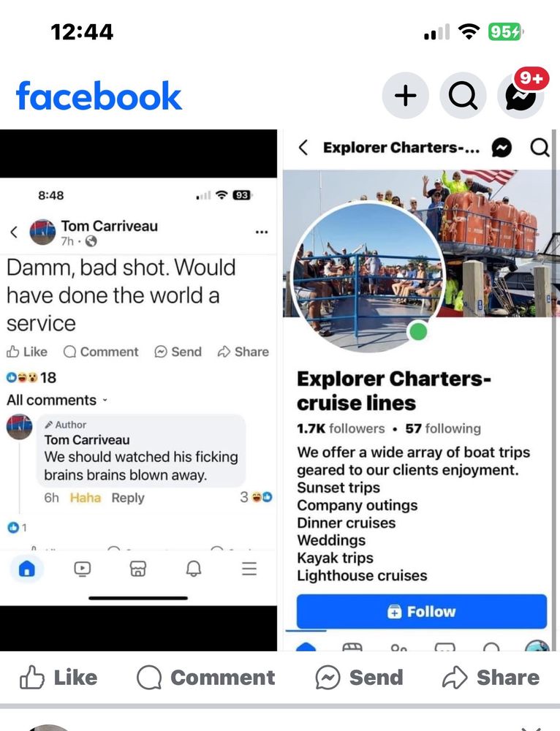Send post via bottom Send button
Viewport: 560px width, 731px height.
click(x=359, y=678)
